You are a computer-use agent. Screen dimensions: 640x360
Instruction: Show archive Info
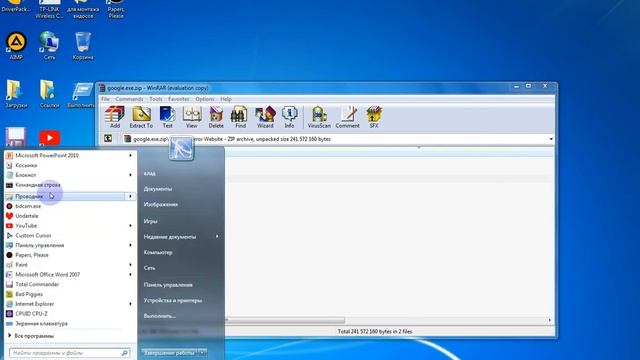tap(289, 117)
